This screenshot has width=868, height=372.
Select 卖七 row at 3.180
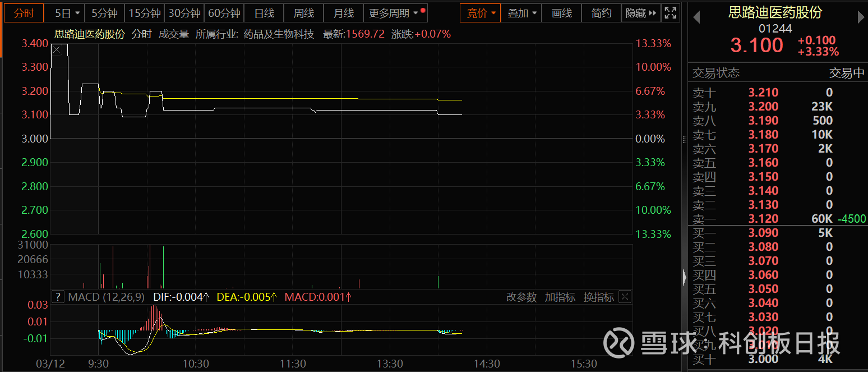pos(778,135)
